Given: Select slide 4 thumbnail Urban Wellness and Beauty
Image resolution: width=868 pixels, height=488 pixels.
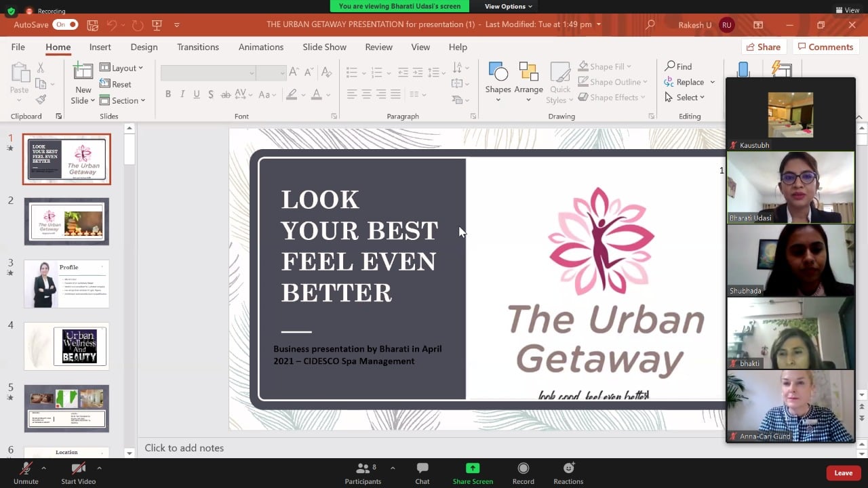Looking at the screenshot, I should tap(66, 346).
